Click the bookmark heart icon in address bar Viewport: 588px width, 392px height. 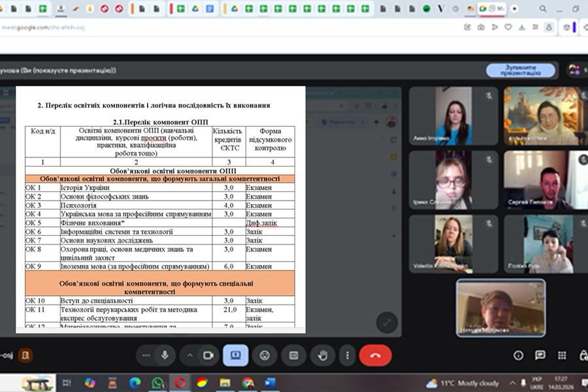(507, 27)
